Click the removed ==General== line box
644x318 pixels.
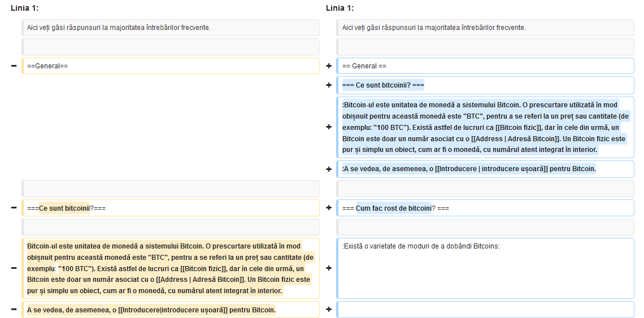[x=171, y=66]
